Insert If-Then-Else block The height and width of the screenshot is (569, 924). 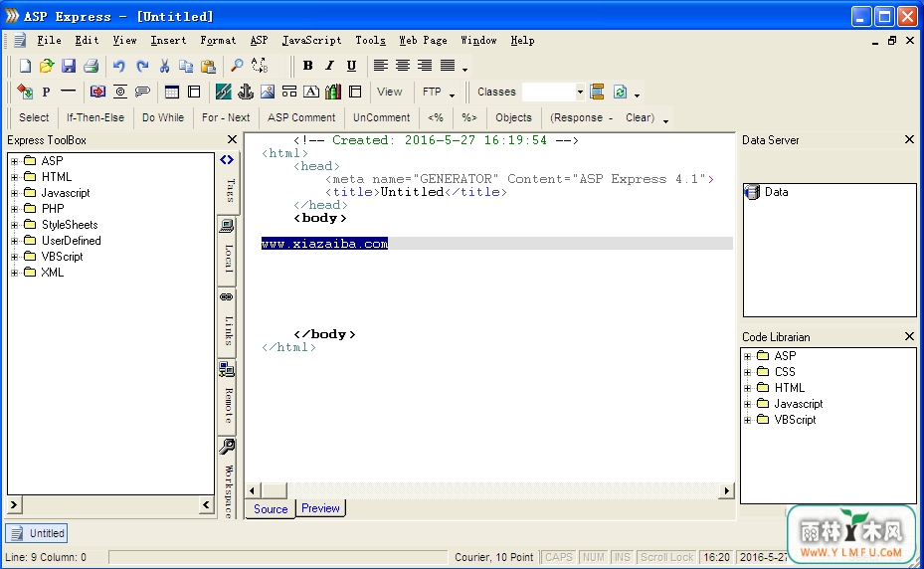pos(95,117)
